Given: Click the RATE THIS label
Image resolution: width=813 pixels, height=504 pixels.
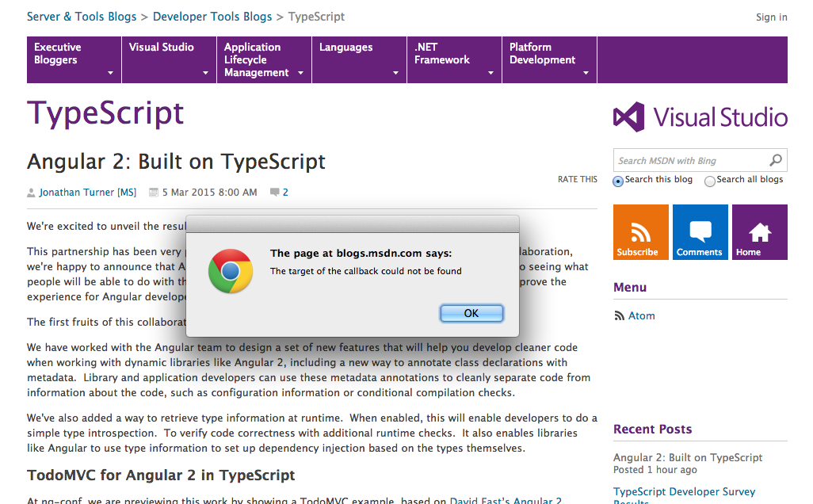Looking at the screenshot, I should tap(578, 179).
